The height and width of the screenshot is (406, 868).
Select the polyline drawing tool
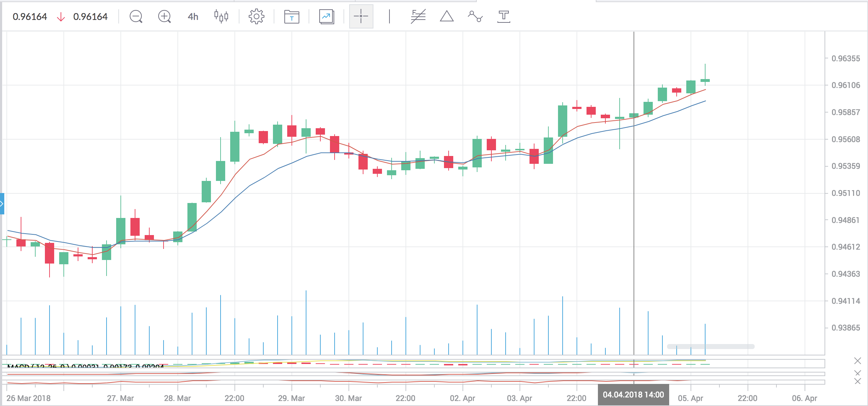pos(475,17)
